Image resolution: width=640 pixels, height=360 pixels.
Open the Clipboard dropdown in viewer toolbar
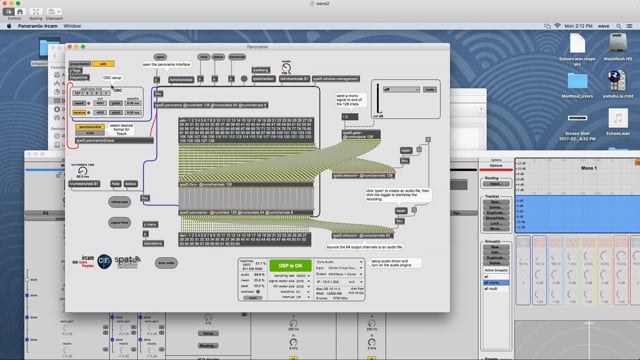(x=54, y=12)
